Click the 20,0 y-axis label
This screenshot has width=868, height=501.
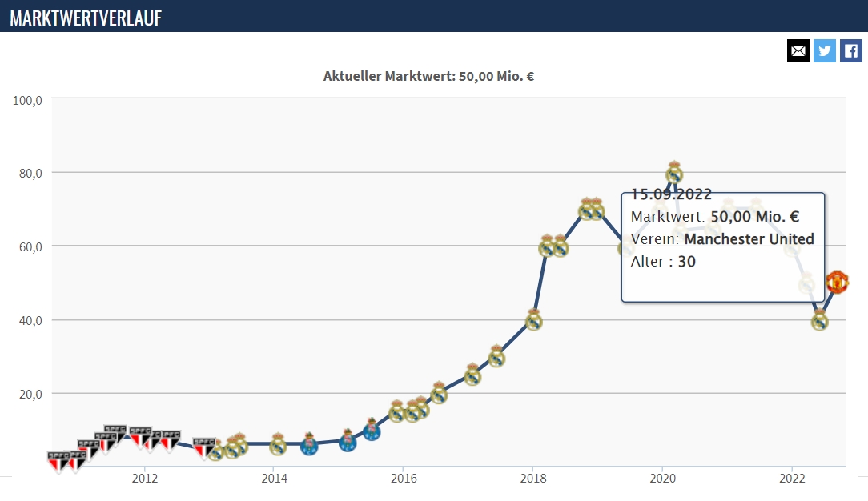(30, 395)
